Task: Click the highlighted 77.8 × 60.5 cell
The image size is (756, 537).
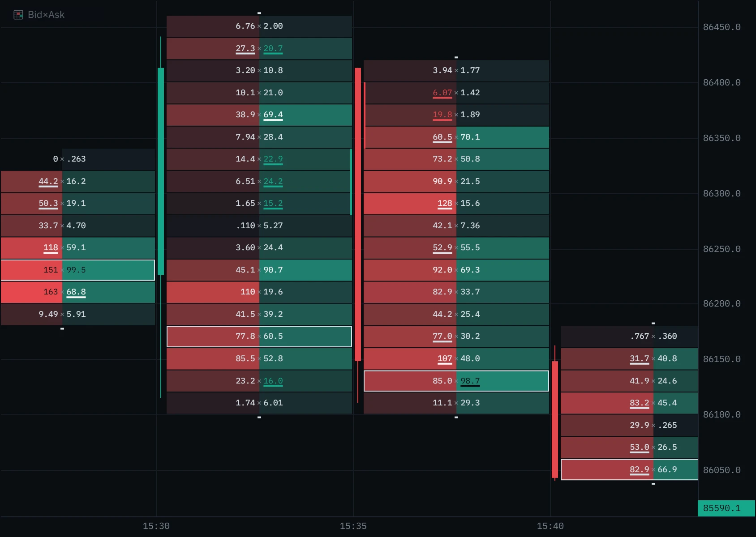Action: click(259, 337)
